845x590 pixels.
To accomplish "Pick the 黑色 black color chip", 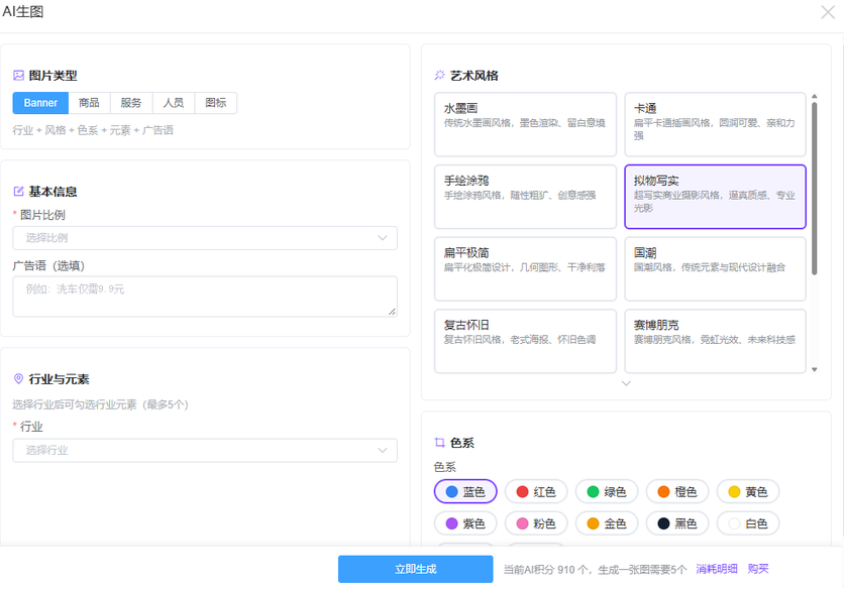I will [677, 523].
